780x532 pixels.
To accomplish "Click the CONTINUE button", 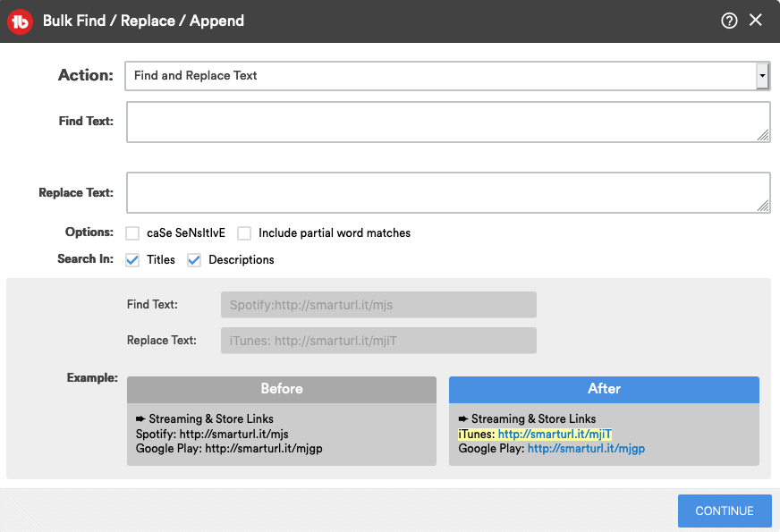I will pos(725,511).
